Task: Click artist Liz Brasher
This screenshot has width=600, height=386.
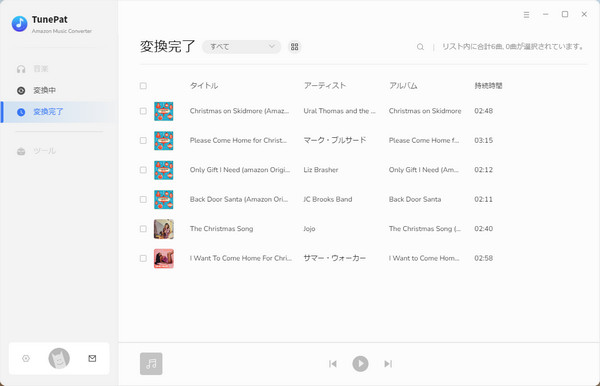Action: pos(321,170)
